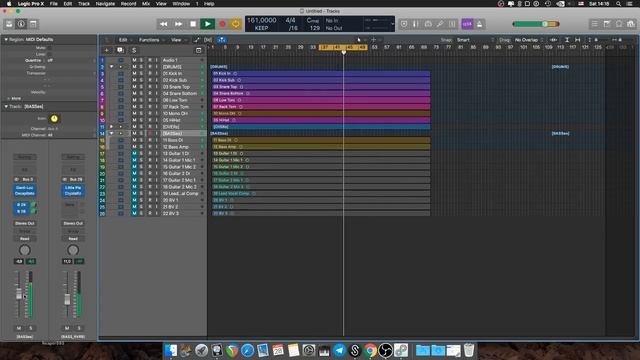
Task: Click the LCD position display 161
Action: 261,20
